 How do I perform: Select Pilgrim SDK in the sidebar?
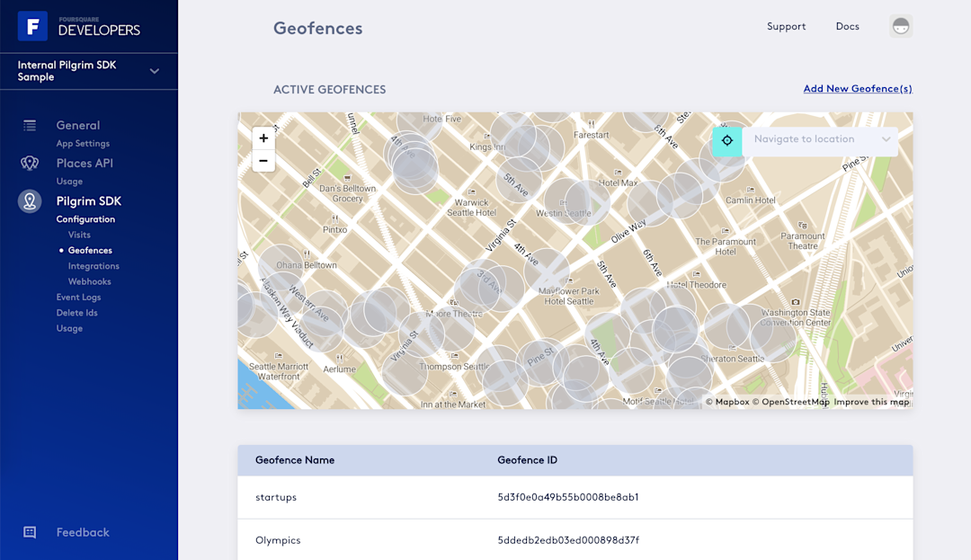88,201
